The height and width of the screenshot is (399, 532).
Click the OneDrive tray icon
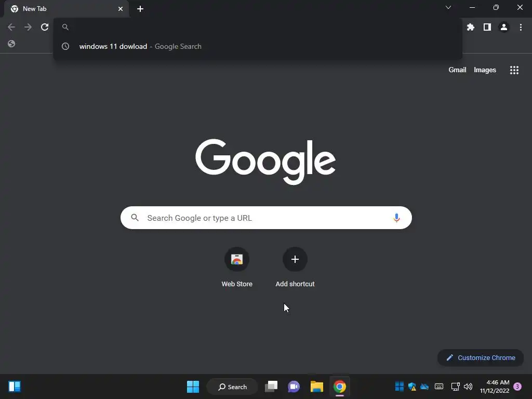click(x=424, y=387)
